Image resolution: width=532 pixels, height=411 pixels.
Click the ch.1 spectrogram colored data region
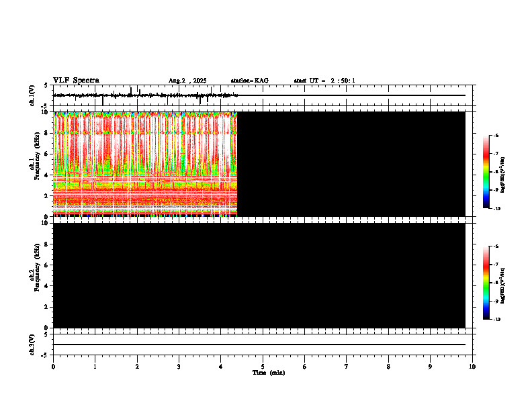pos(145,164)
